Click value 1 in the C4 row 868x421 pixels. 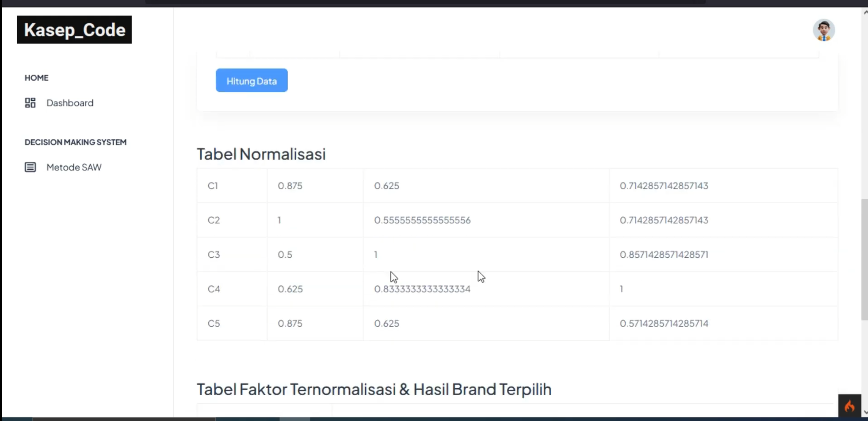point(621,289)
